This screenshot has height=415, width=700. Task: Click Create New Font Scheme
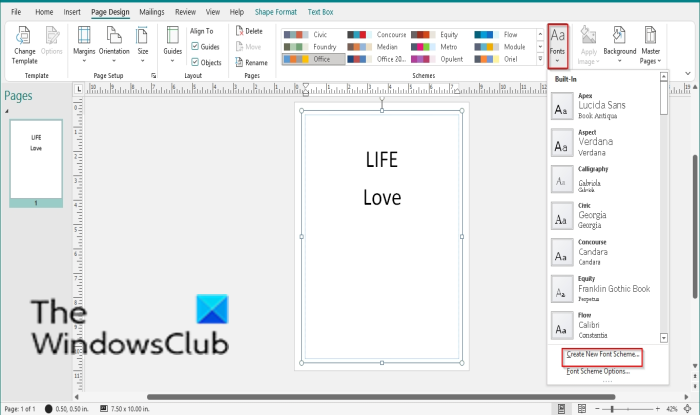603,354
